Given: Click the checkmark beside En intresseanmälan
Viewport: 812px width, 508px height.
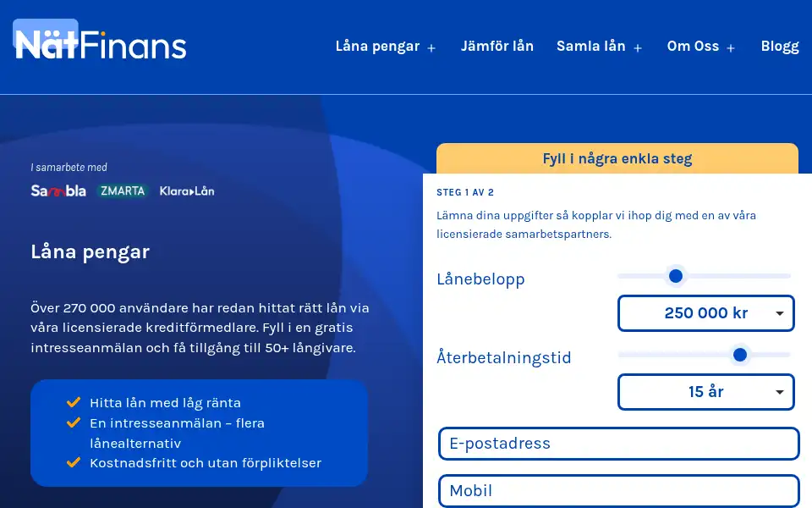Looking at the screenshot, I should coord(74,422).
